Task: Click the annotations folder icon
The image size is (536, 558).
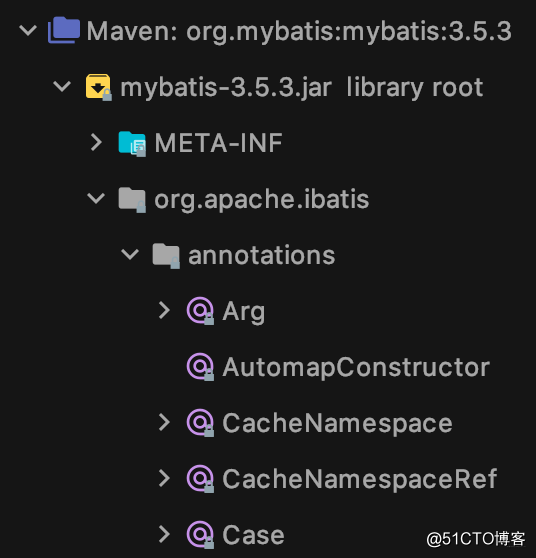Action: coord(166,255)
